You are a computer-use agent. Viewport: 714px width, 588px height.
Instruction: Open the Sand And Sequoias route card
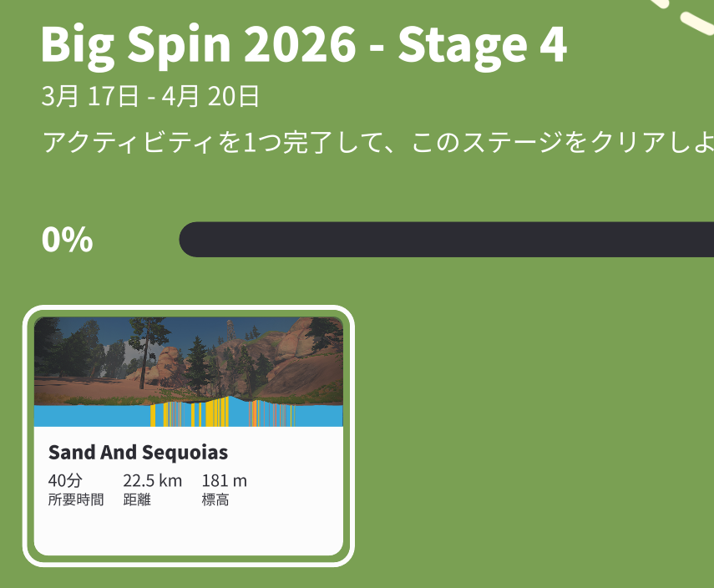tap(189, 436)
